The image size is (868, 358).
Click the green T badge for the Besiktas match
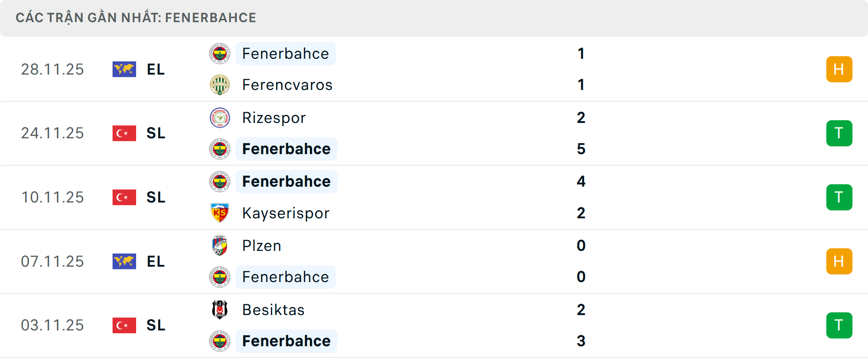coord(840,325)
